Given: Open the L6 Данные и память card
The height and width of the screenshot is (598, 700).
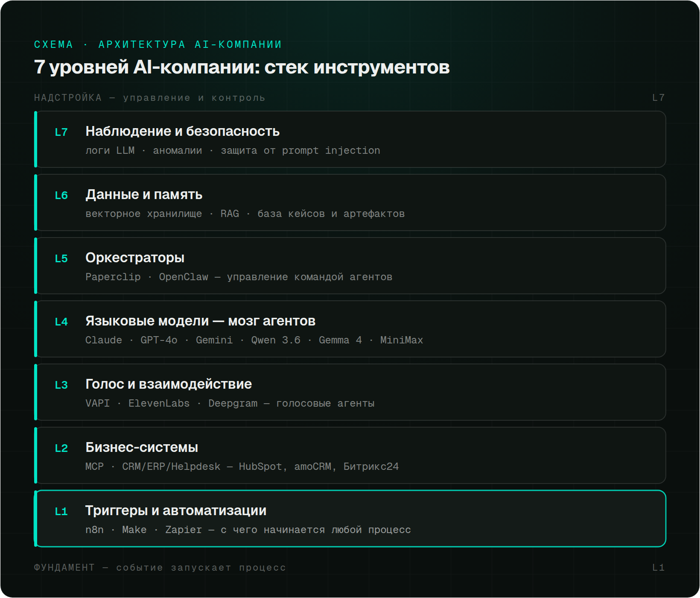Looking at the screenshot, I should point(350,202).
